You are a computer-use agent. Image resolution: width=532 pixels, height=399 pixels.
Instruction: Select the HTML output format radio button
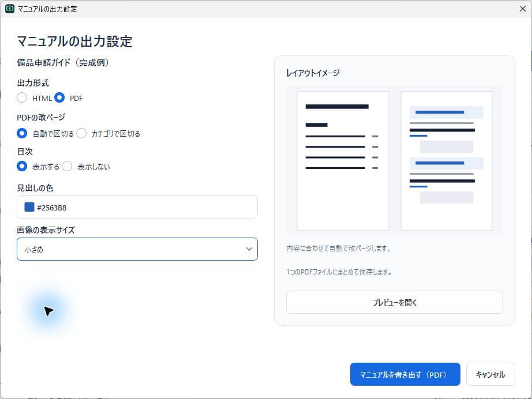pos(22,97)
